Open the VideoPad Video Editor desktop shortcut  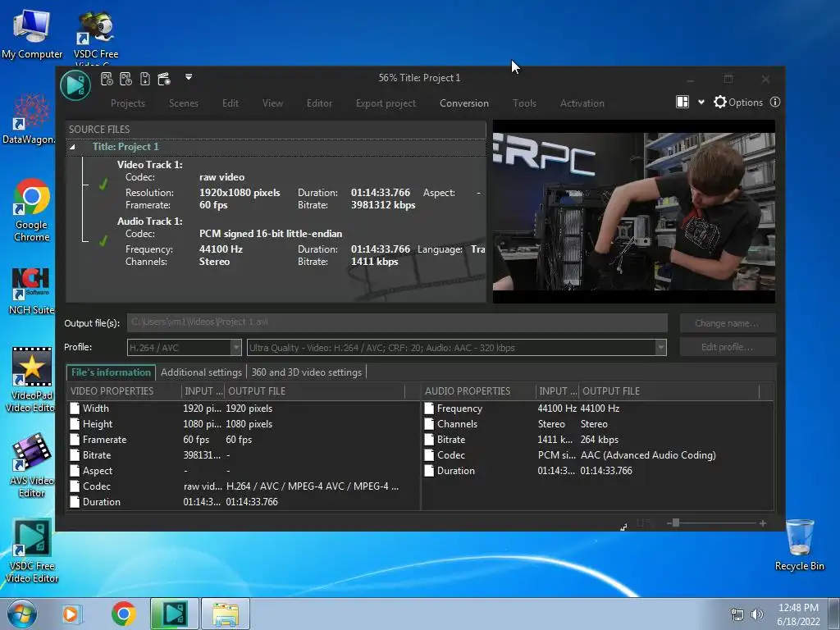pyautogui.click(x=31, y=379)
